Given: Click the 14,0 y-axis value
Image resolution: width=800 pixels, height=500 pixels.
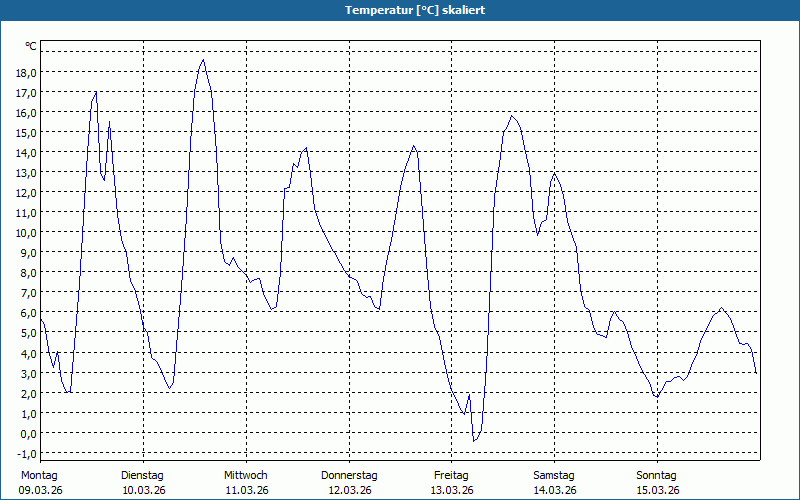Looking at the screenshot, I should click(26, 153).
